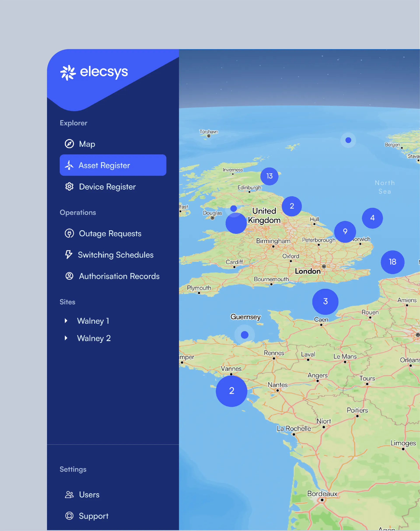This screenshot has height=531, width=420.
Task: Click the single marker below Guernsey
Action: coord(244,335)
